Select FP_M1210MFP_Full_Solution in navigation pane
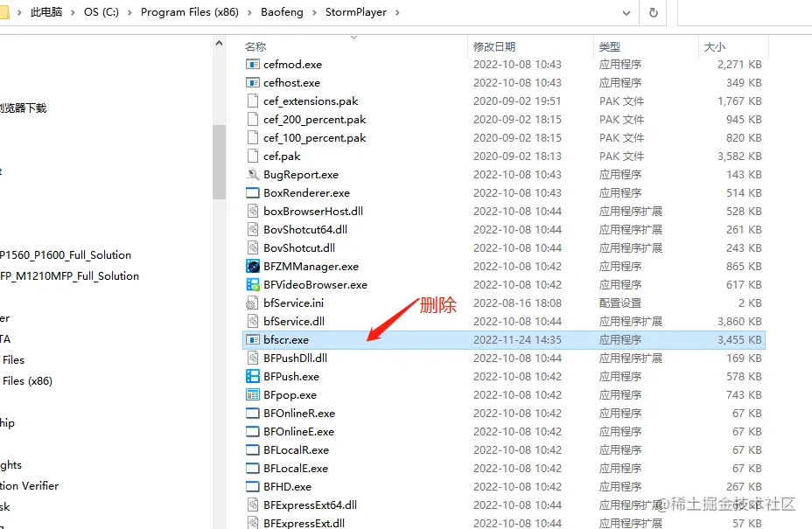The width and height of the screenshot is (812, 529). 70,276
